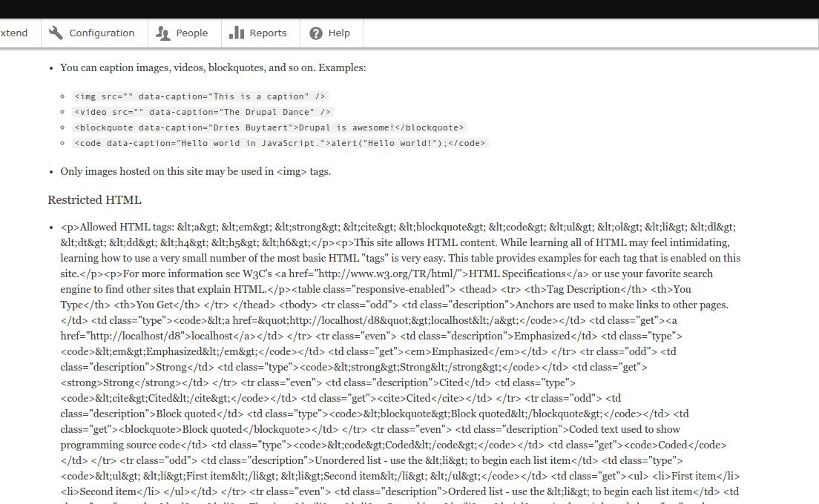The width and height of the screenshot is (819, 504).
Task: Click the question mark Help icon
Action: coord(315,33)
